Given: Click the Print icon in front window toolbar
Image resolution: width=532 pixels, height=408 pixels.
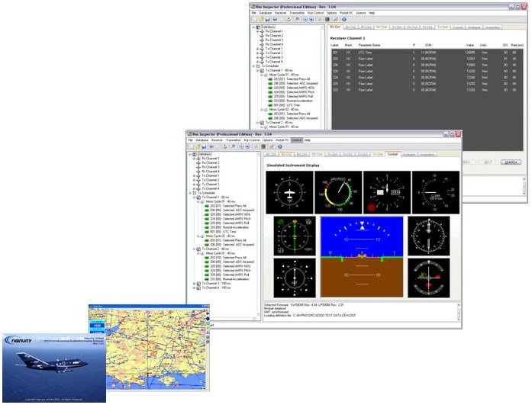Looking at the screenshot, I should (211, 146).
